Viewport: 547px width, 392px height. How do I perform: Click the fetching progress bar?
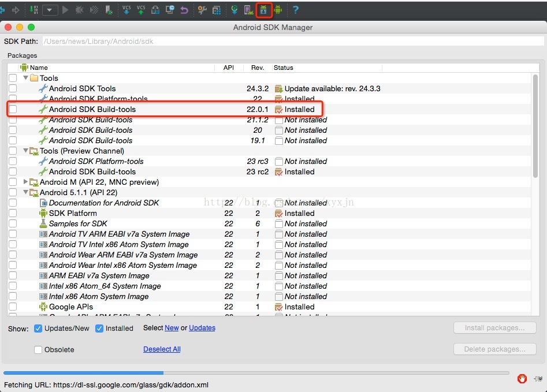pos(256,373)
